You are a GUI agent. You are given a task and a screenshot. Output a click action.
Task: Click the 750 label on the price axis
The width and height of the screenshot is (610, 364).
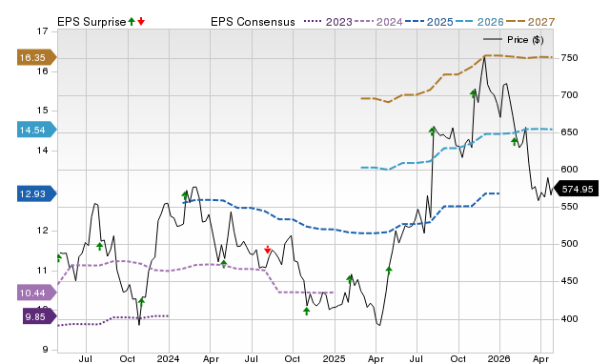coord(570,58)
